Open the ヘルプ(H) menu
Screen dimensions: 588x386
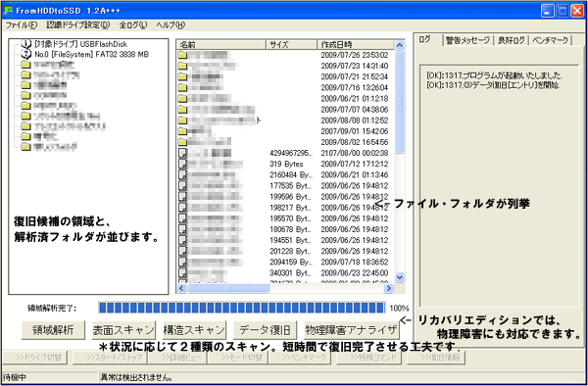click(171, 25)
